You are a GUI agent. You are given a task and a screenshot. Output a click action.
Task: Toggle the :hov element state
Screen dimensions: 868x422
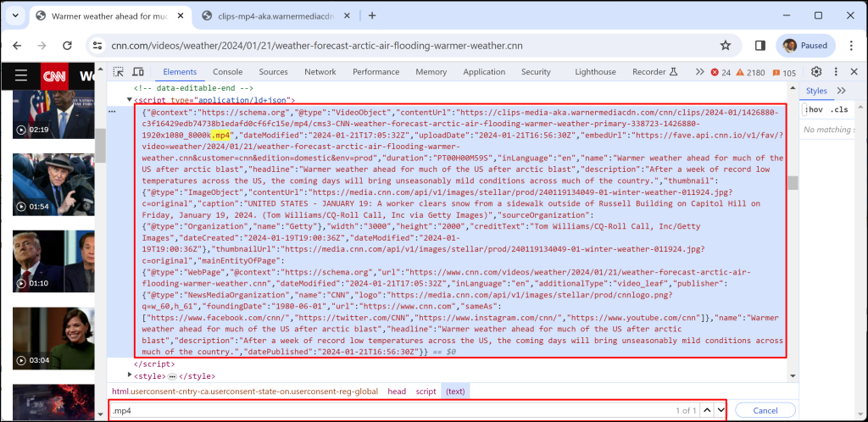pyautogui.click(x=814, y=109)
